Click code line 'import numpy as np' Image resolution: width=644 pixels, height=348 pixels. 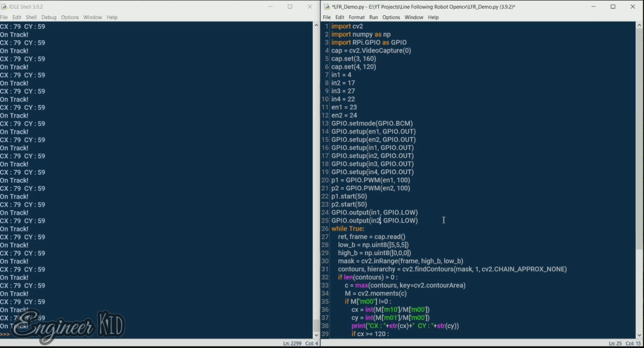click(x=361, y=35)
